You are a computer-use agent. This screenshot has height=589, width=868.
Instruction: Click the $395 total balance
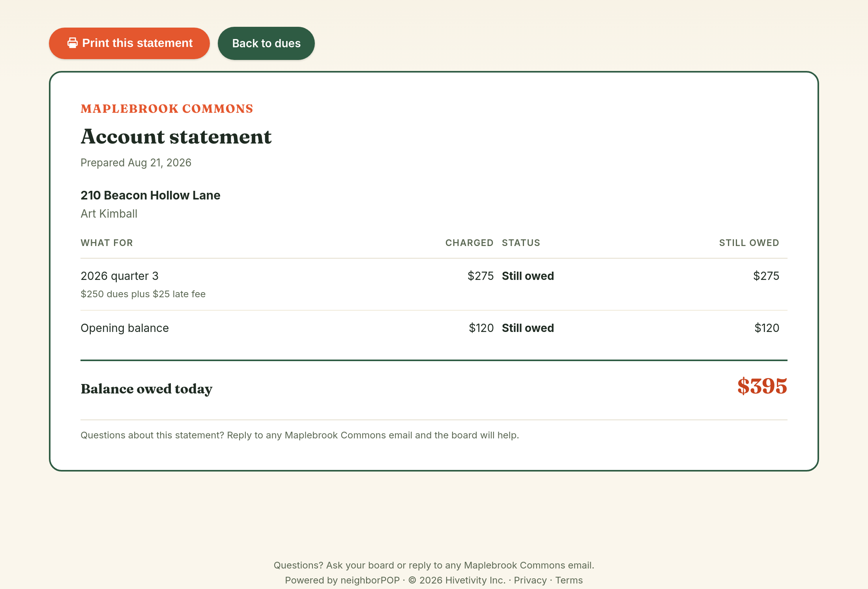pos(762,386)
